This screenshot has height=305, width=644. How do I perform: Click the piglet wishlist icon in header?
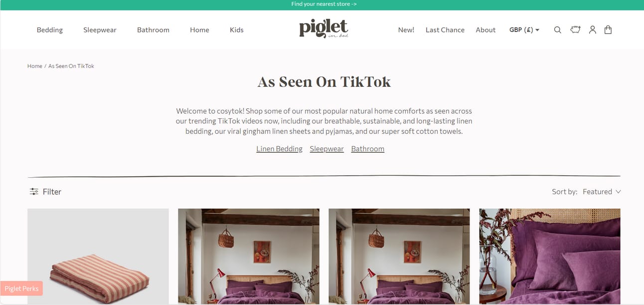pos(575,30)
